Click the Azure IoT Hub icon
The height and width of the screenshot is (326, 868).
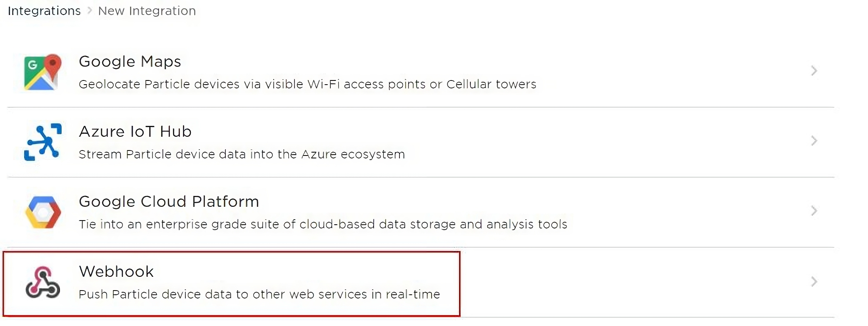coord(43,142)
